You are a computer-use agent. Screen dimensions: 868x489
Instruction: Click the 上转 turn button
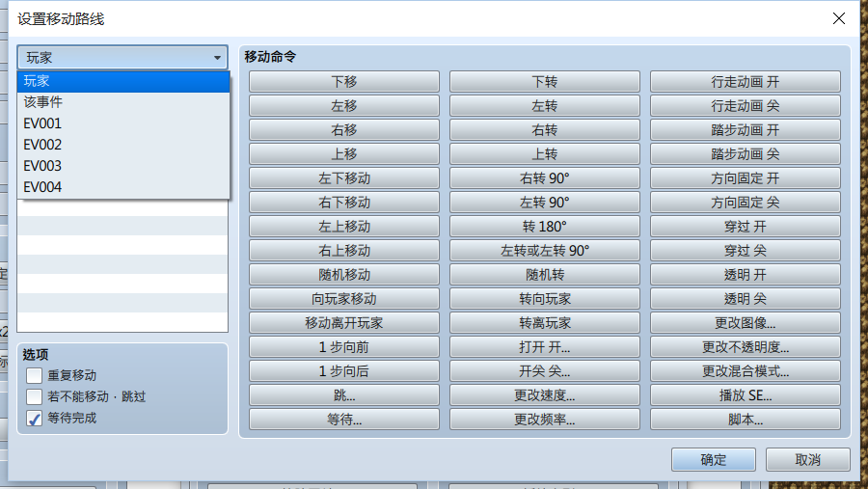click(545, 154)
